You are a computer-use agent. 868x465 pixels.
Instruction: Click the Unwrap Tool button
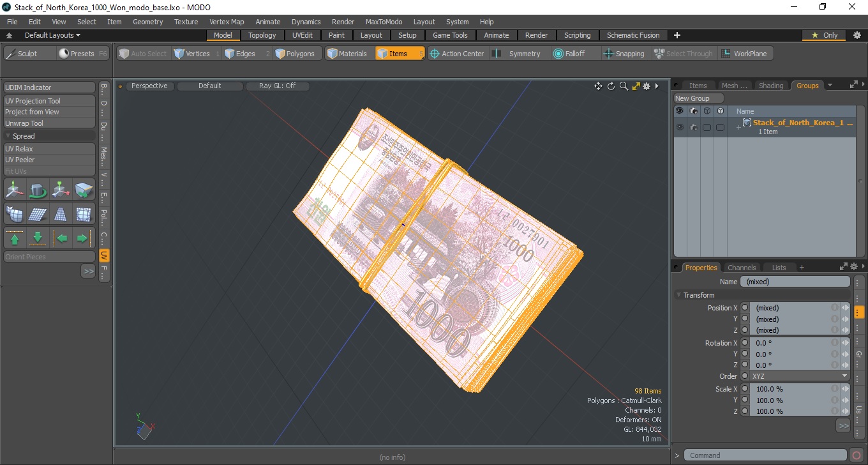50,123
